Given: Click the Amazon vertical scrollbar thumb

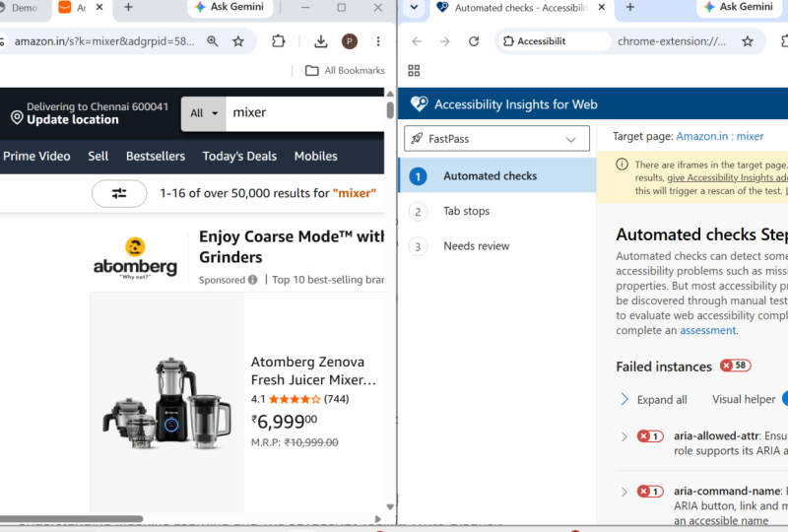Looking at the screenshot, I should pos(390,110).
